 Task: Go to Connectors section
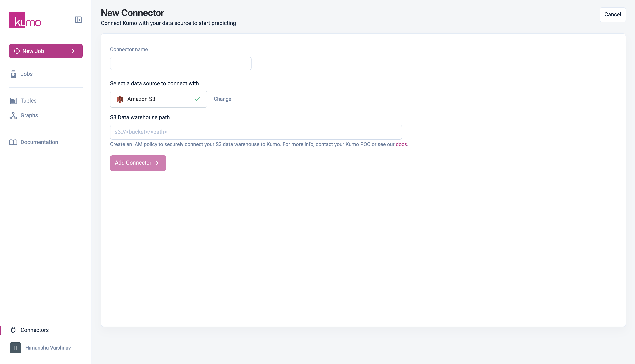pyautogui.click(x=35, y=330)
